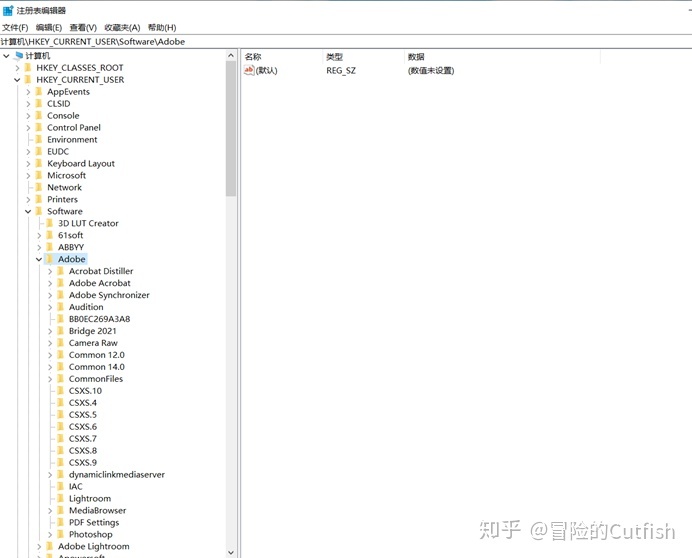Select the Adobe Synchronizer key
This screenshot has width=692, height=558.
click(109, 295)
